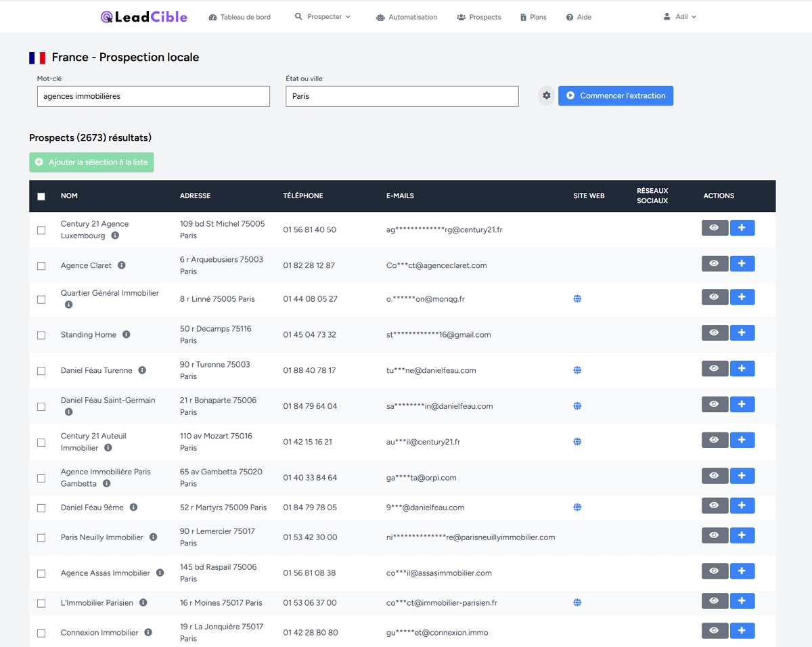Open the Automatisation menu item
This screenshot has height=647, width=812.
(407, 18)
